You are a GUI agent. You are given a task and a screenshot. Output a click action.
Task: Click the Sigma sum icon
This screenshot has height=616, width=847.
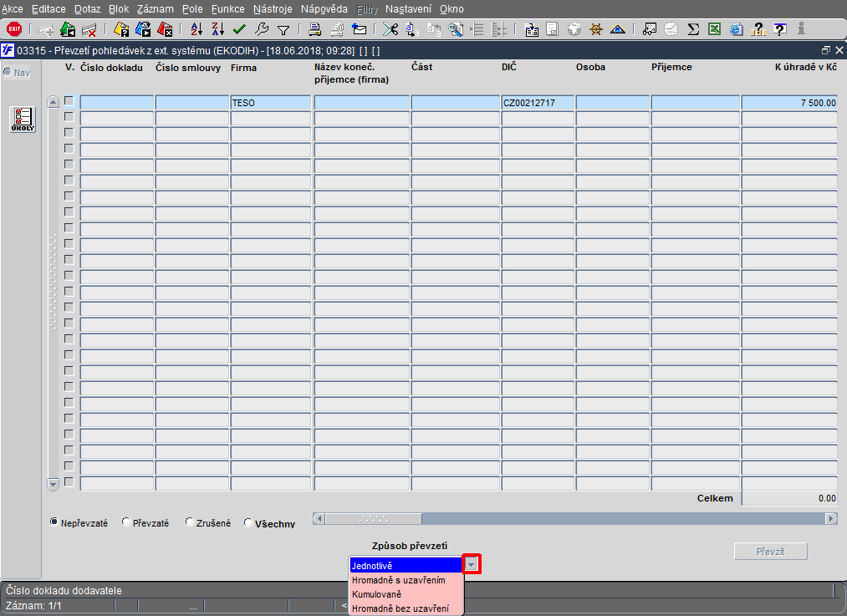(x=693, y=29)
